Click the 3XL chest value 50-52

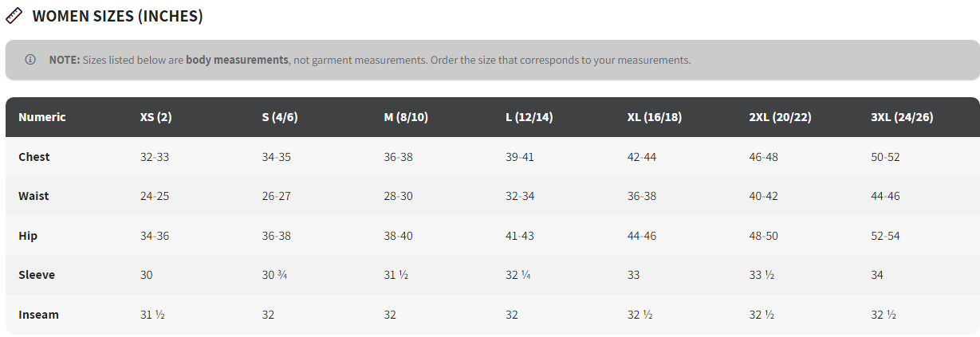pyautogui.click(x=885, y=157)
